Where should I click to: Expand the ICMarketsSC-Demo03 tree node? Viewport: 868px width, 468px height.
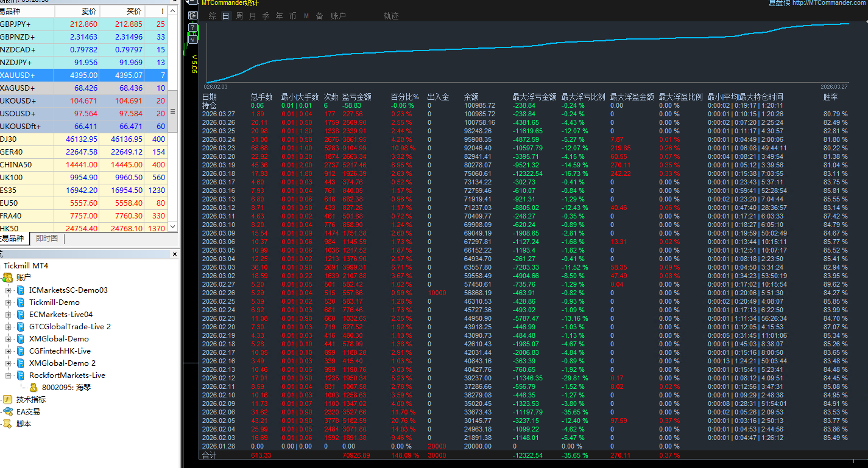[x=8, y=290]
